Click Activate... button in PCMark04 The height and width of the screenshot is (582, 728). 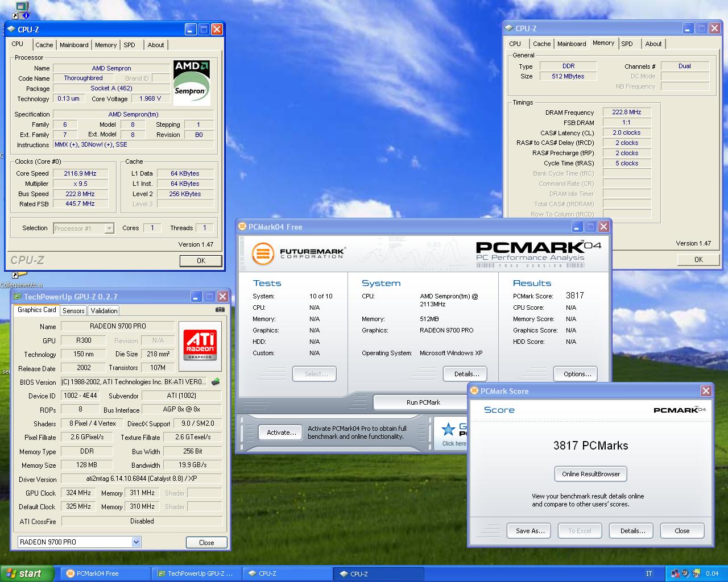coord(282,433)
